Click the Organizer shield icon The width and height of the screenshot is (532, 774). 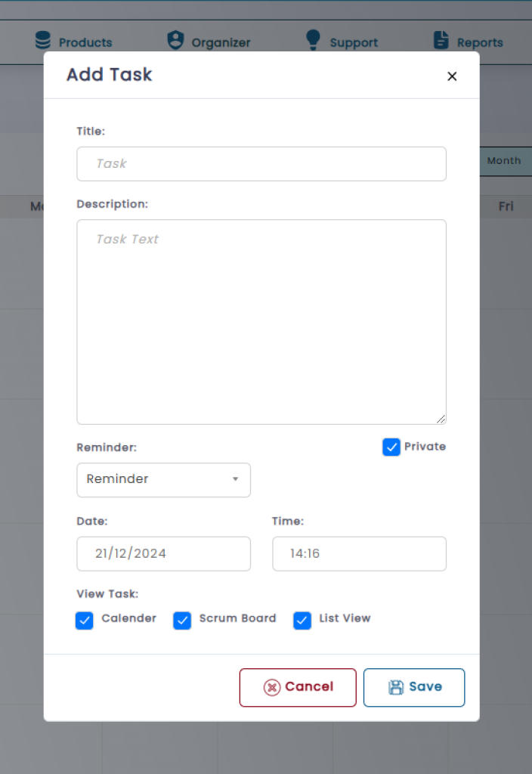[175, 40]
